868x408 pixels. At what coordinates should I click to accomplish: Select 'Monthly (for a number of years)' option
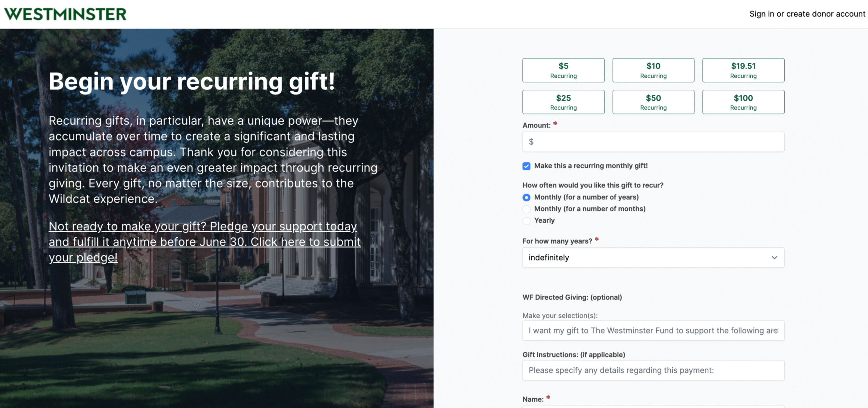pos(526,197)
